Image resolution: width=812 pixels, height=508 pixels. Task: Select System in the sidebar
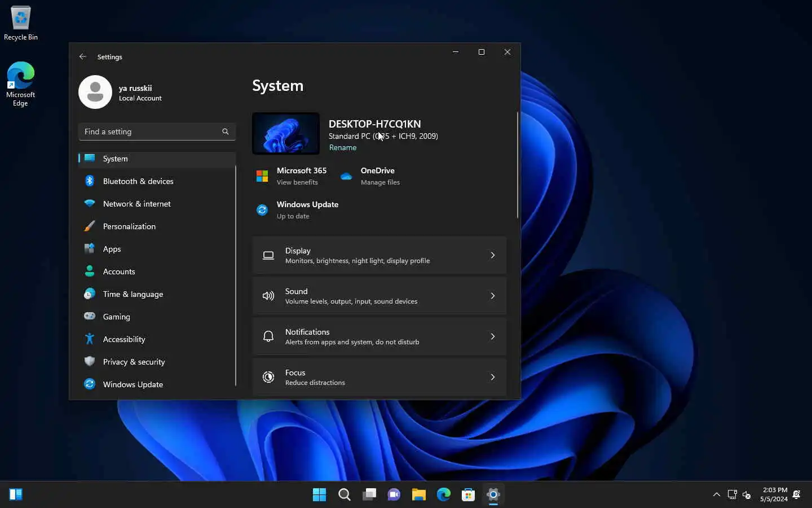pos(157,159)
